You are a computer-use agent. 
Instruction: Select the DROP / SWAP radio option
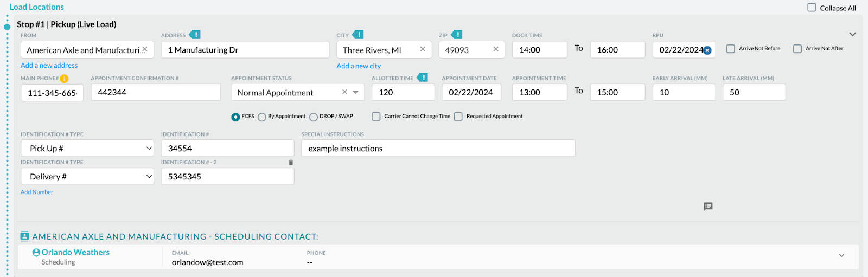[x=314, y=117]
